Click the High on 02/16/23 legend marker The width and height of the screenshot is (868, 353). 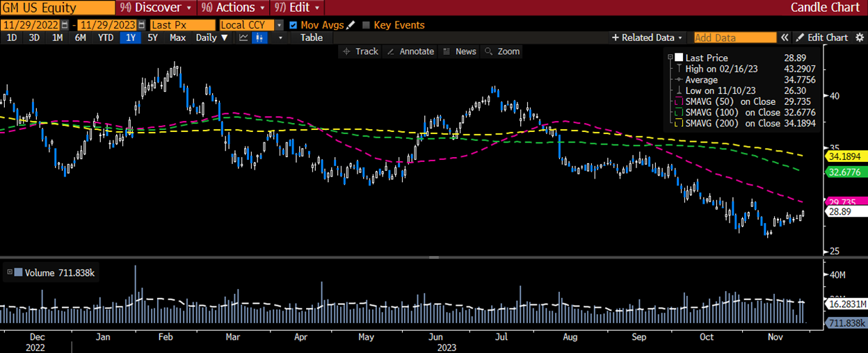(x=678, y=69)
